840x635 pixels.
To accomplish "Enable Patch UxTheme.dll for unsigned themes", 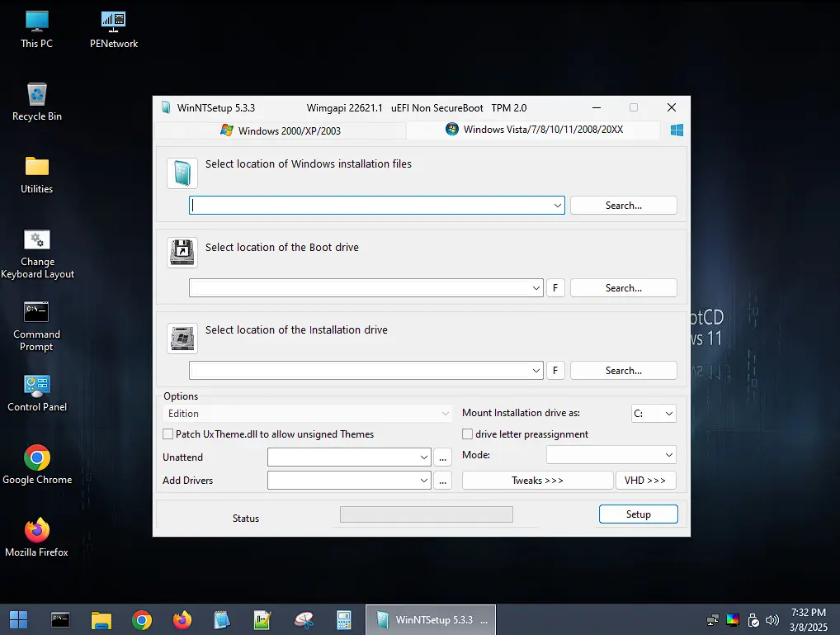I will click(x=168, y=434).
